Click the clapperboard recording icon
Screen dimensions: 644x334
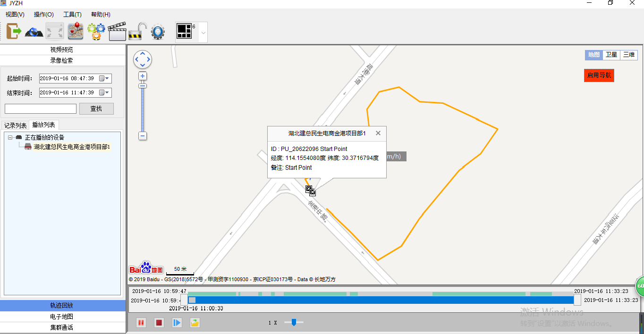[117, 32]
